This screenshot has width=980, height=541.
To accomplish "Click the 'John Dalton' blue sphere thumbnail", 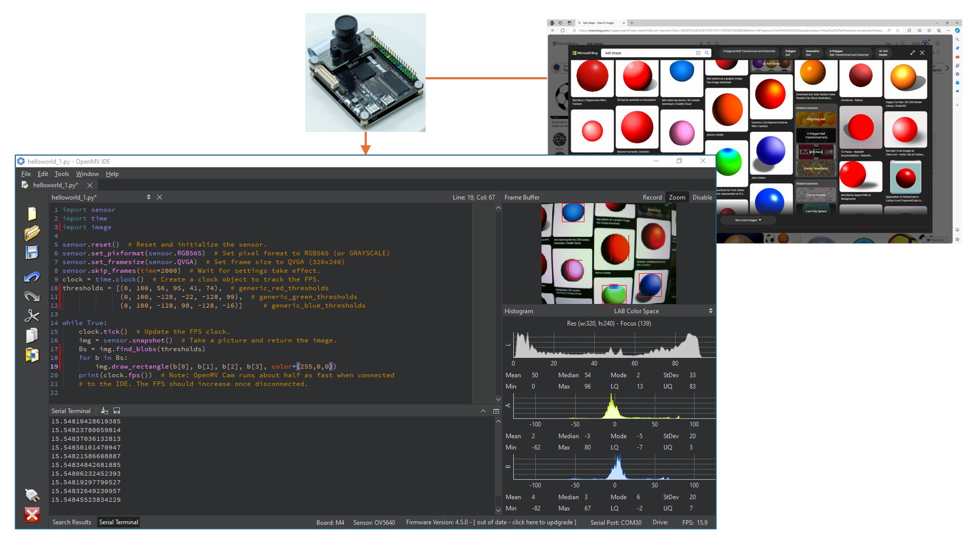I will tap(771, 152).
